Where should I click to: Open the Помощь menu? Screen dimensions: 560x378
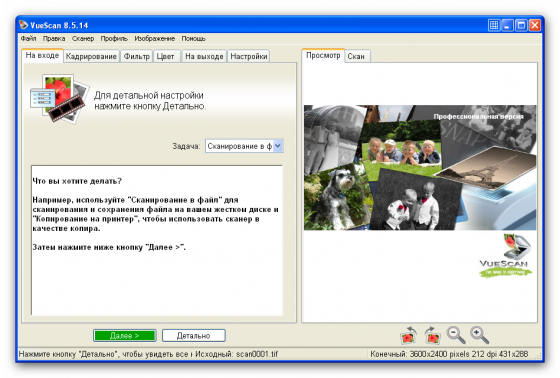click(x=193, y=38)
